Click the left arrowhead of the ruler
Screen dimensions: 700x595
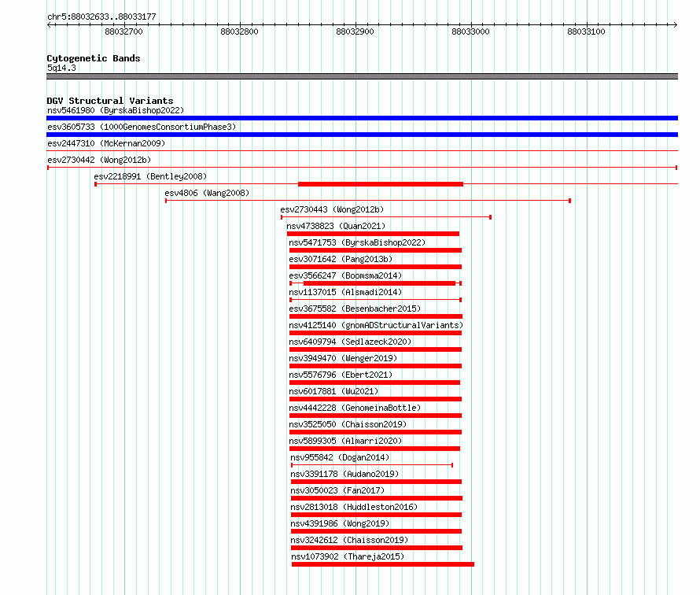[49, 25]
